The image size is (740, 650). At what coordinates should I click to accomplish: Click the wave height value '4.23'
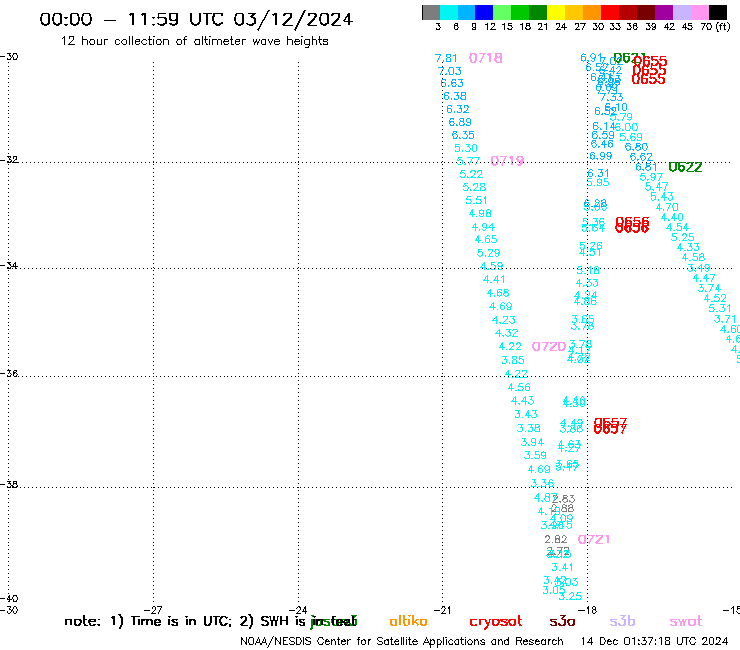point(504,320)
